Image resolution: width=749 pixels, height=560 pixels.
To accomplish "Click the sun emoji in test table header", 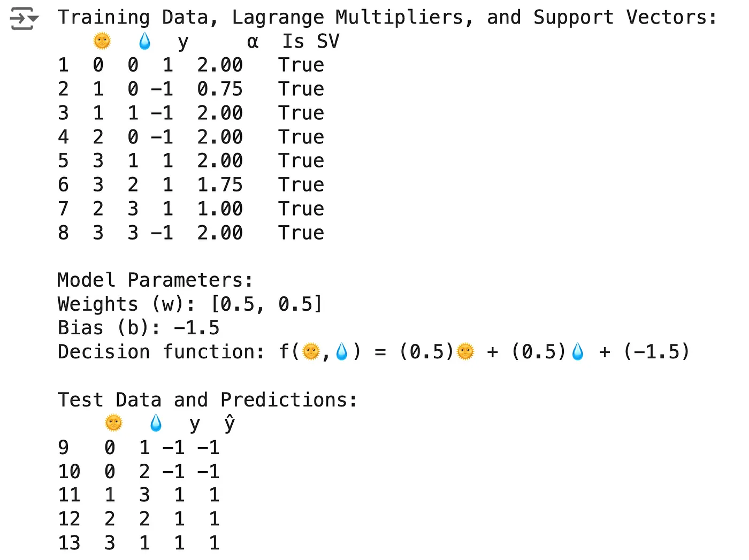I will [x=113, y=423].
